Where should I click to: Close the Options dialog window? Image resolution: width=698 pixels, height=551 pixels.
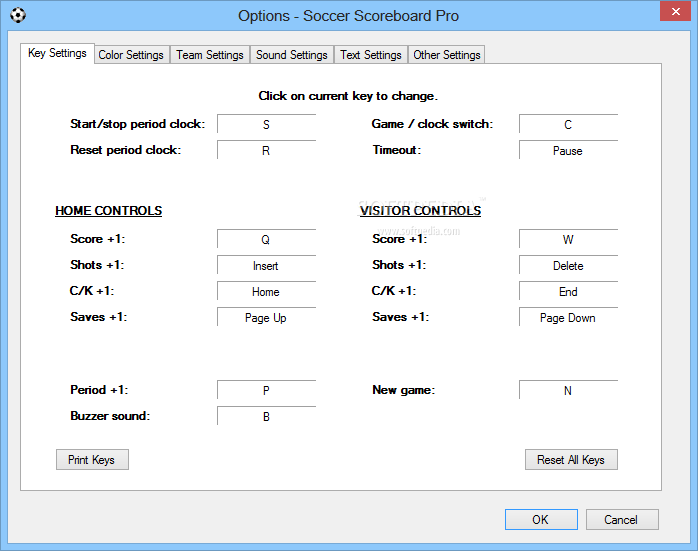pos(675,11)
